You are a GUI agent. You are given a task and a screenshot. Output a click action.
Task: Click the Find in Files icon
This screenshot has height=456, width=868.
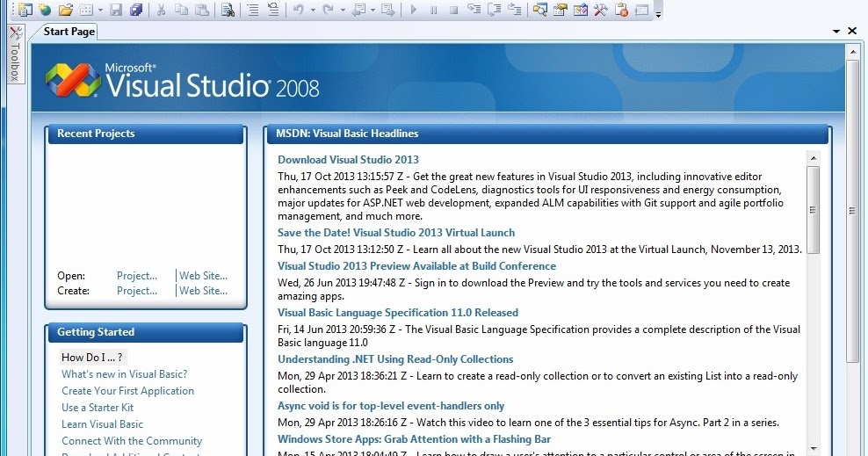pos(228,10)
